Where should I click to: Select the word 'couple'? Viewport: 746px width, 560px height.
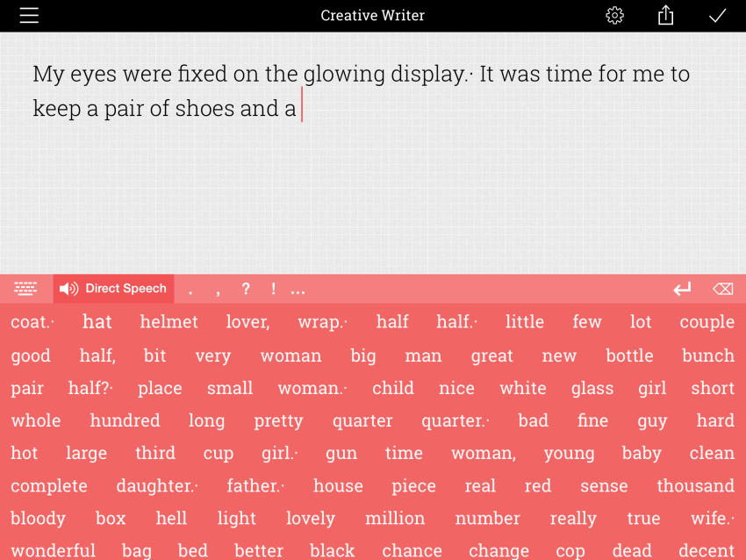707,323
